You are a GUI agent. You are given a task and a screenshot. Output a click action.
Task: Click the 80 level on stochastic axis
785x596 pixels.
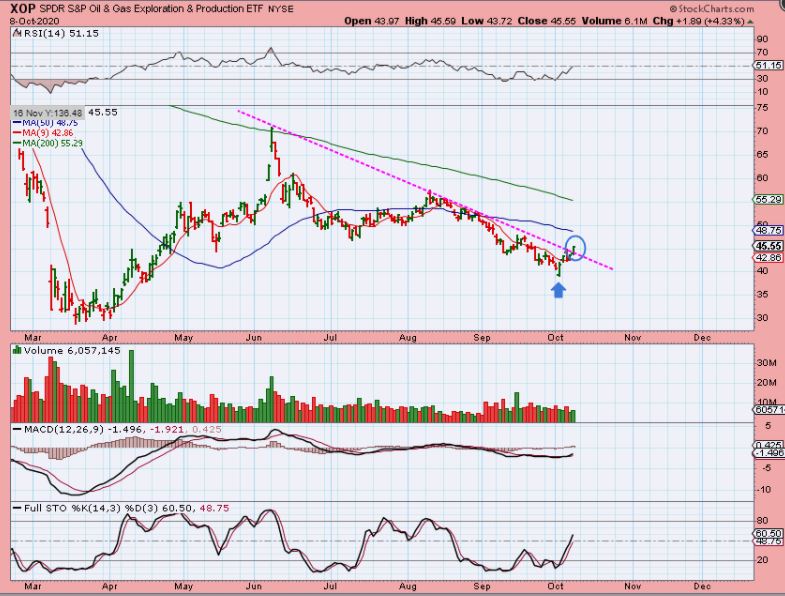(762, 520)
